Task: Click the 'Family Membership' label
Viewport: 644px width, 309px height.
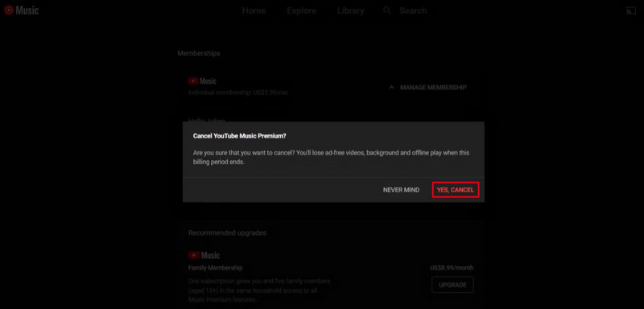Action: 215,267
